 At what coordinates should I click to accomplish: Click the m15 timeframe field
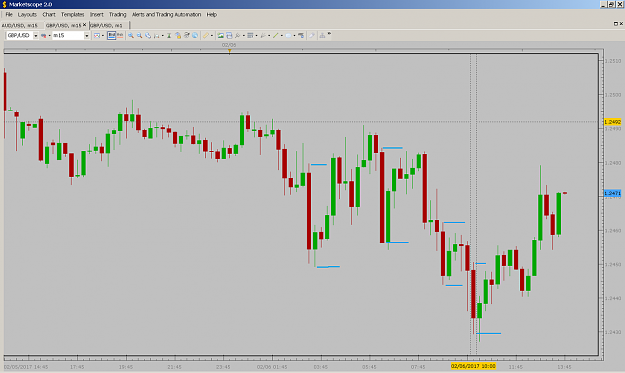(68, 35)
